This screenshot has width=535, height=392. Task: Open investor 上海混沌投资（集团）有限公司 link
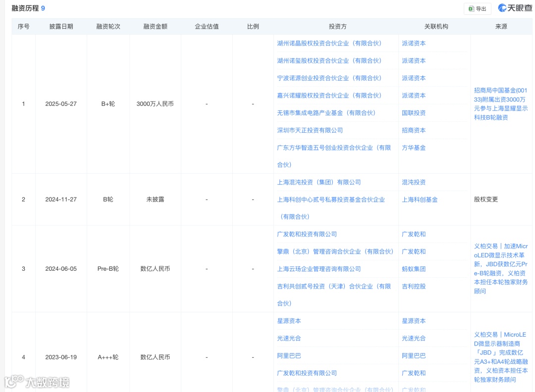click(319, 182)
